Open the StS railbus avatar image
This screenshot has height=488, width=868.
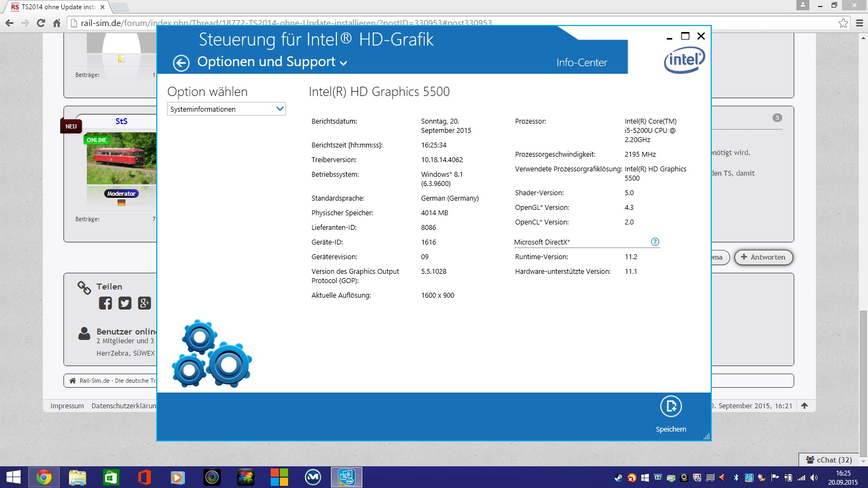click(x=122, y=158)
